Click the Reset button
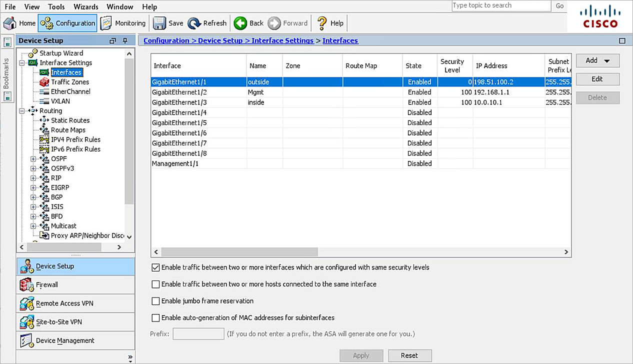This screenshot has width=633, height=364. click(x=409, y=355)
